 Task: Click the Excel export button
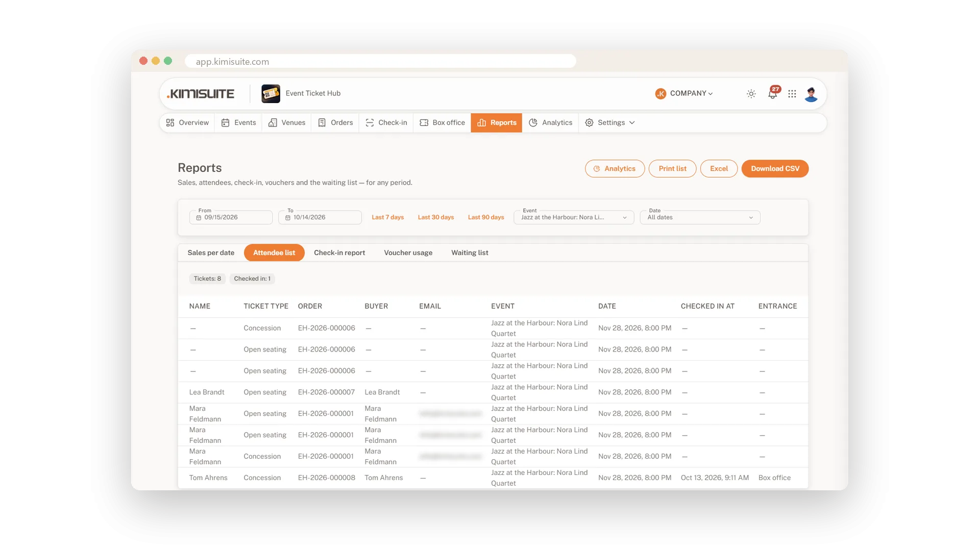tap(719, 169)
